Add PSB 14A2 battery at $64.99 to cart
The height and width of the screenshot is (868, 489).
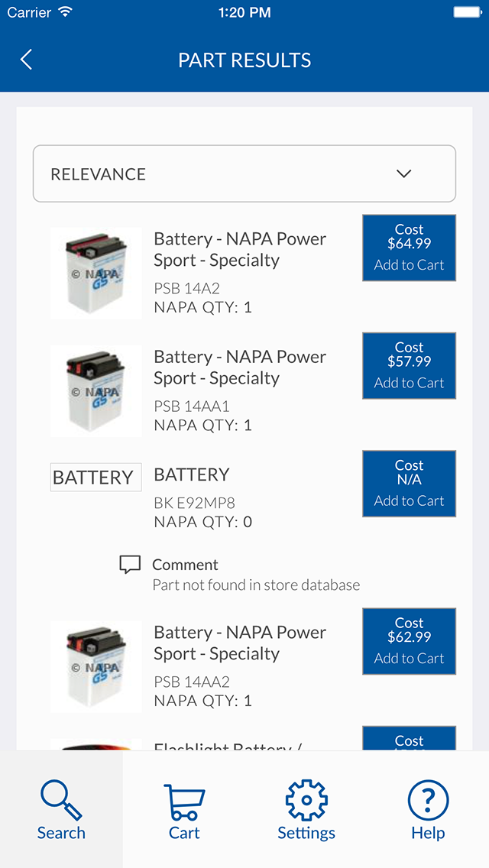pos(410,248)
